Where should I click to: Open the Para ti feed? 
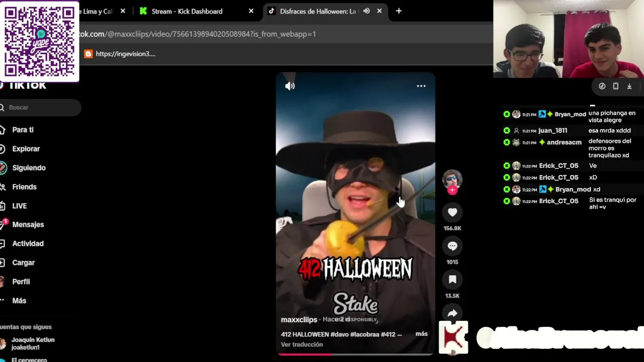point(23,130)
